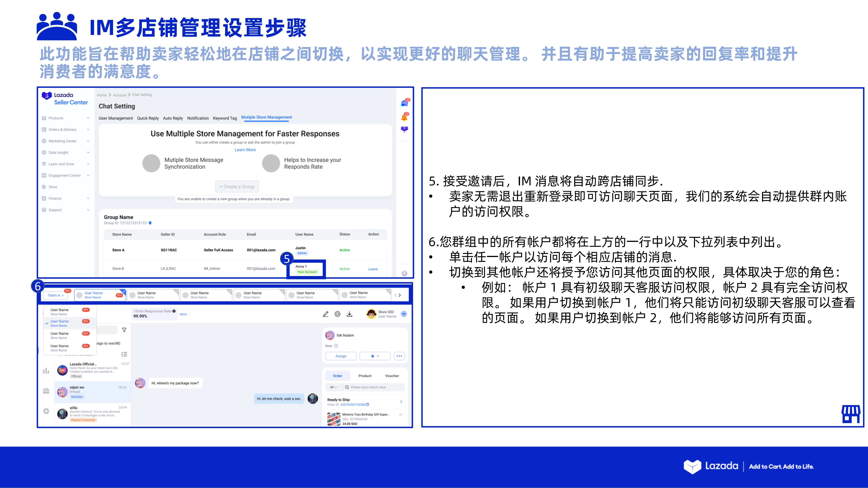Expand the Finance chevron
The image size is (868, 488).
(x=88, y=198)
